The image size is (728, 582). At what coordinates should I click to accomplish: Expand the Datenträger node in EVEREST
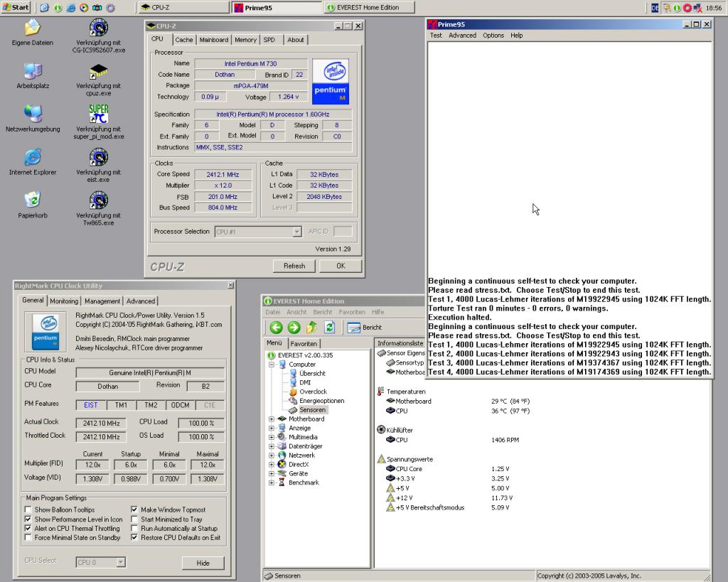coord(272,446)
